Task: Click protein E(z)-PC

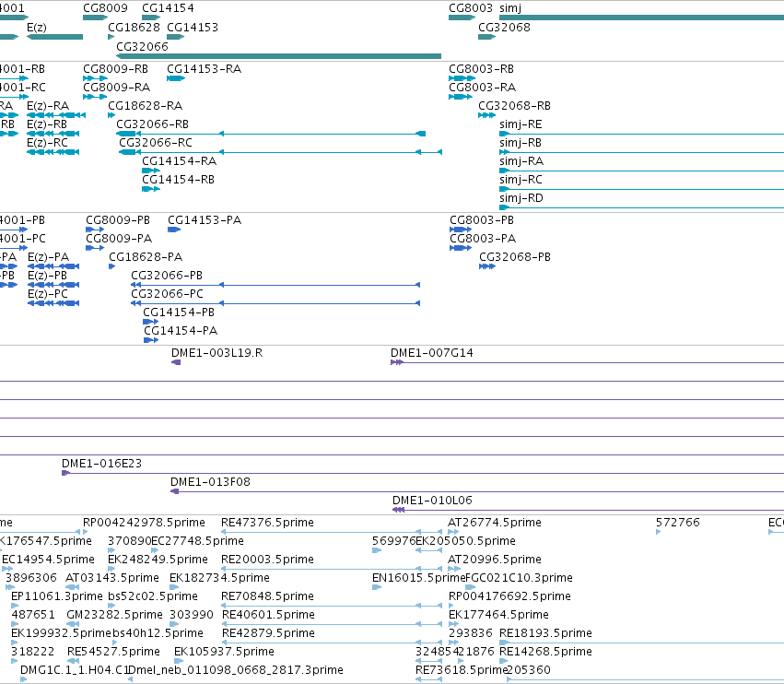Action: (48, 294)
